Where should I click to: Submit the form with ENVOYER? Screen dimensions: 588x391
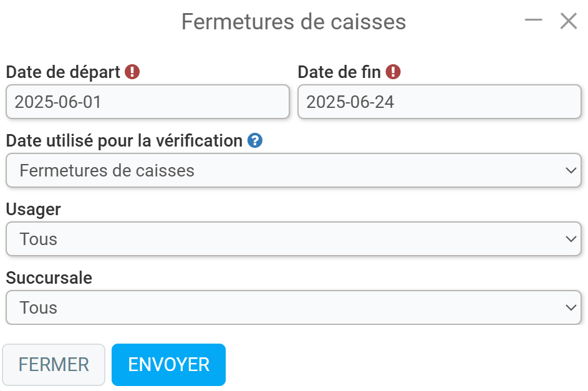(169, 365)
